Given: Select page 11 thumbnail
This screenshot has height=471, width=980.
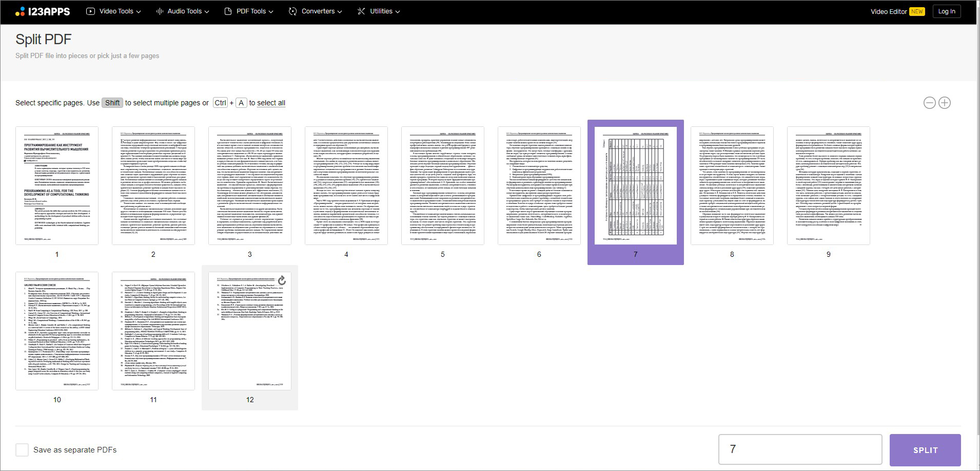Looking at the screenshot, I should tap(153, 331).
